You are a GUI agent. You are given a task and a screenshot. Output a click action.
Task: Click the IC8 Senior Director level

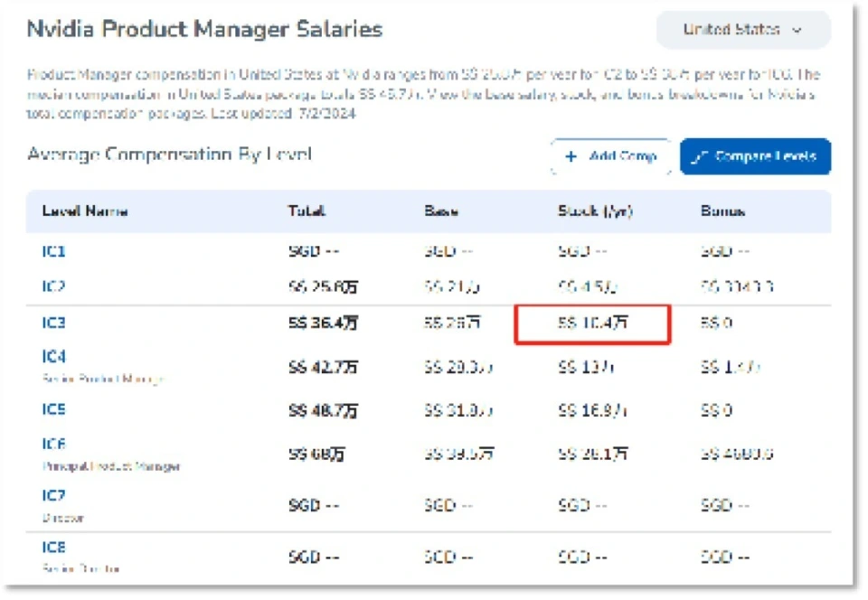coord(54,548)
